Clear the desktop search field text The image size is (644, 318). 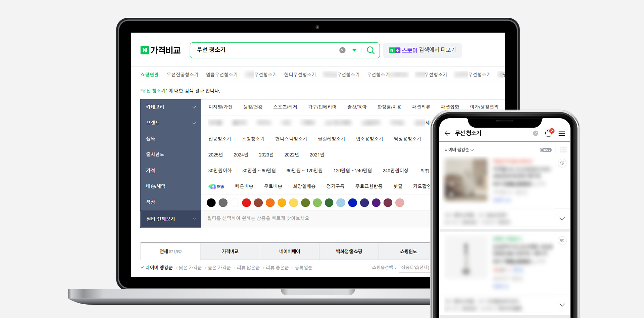(x=342, y=50)
